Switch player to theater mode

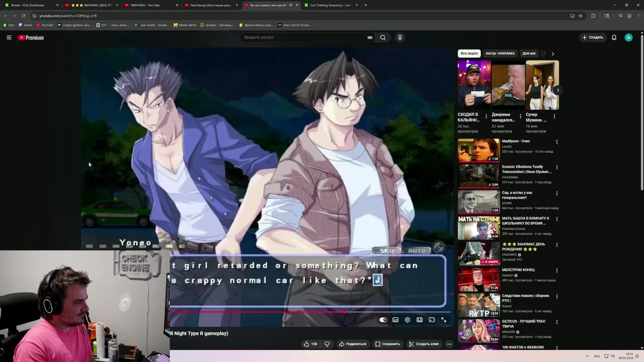pos(420,320)
